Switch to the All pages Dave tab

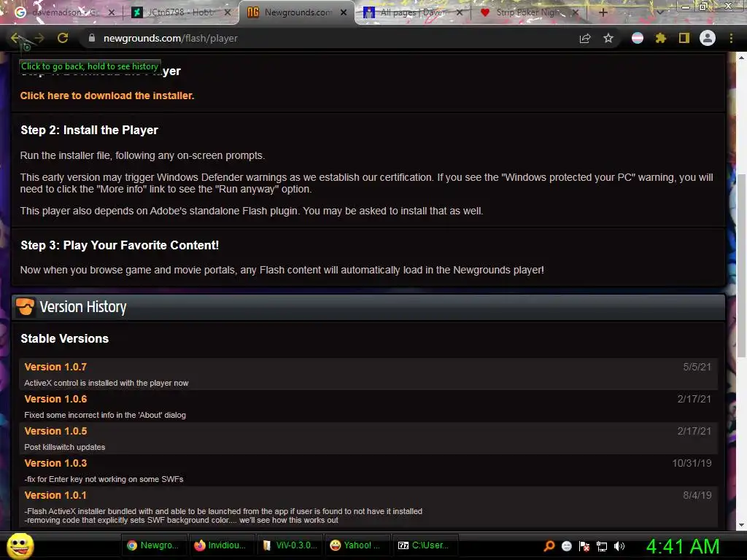[x=413, y=12]
